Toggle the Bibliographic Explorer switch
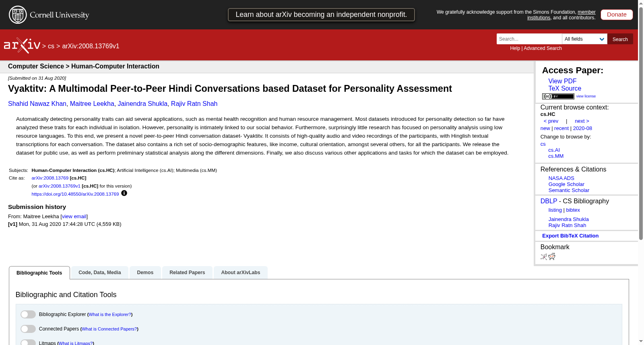Image resolution: width=644 pixels, height=345 pixels. point(28,314)
